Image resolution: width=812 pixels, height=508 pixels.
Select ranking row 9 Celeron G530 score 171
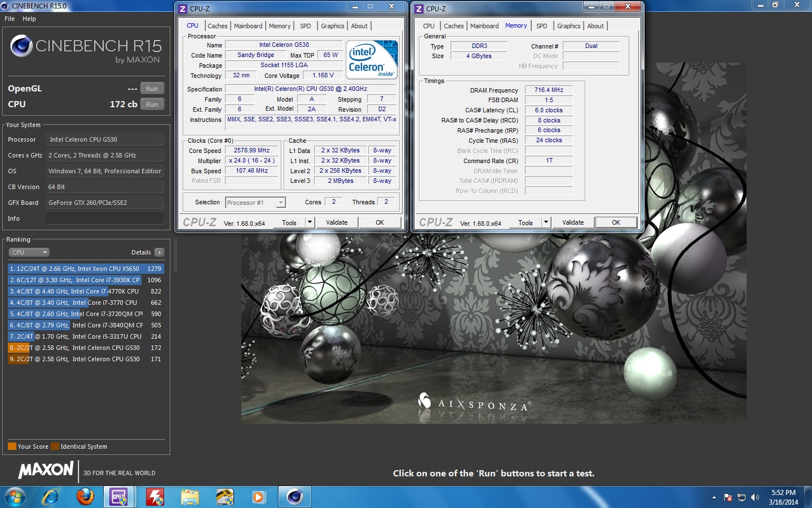(86, 359)
